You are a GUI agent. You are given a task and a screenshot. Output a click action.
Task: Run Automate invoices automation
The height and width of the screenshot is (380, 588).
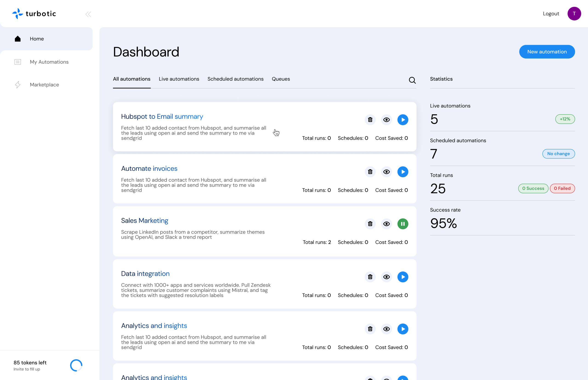coord(403,172)
